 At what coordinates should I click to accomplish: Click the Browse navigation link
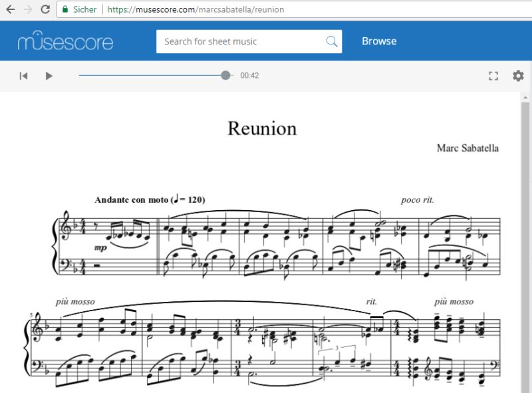point(379,41)
